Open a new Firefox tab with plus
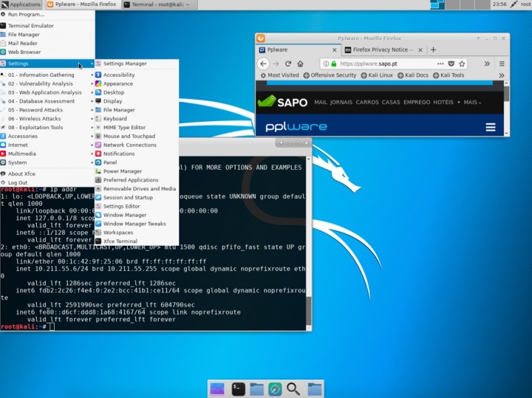This screenshot has height=398, width=532. click(x=433, y=49)
